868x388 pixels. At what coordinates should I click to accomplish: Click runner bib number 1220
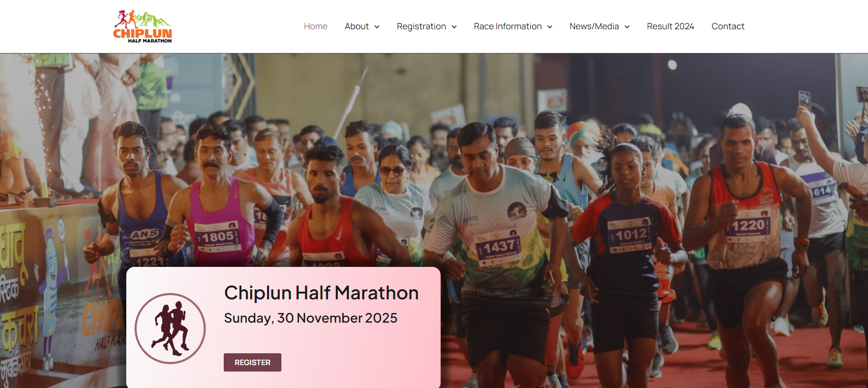(x=748, y=225)
